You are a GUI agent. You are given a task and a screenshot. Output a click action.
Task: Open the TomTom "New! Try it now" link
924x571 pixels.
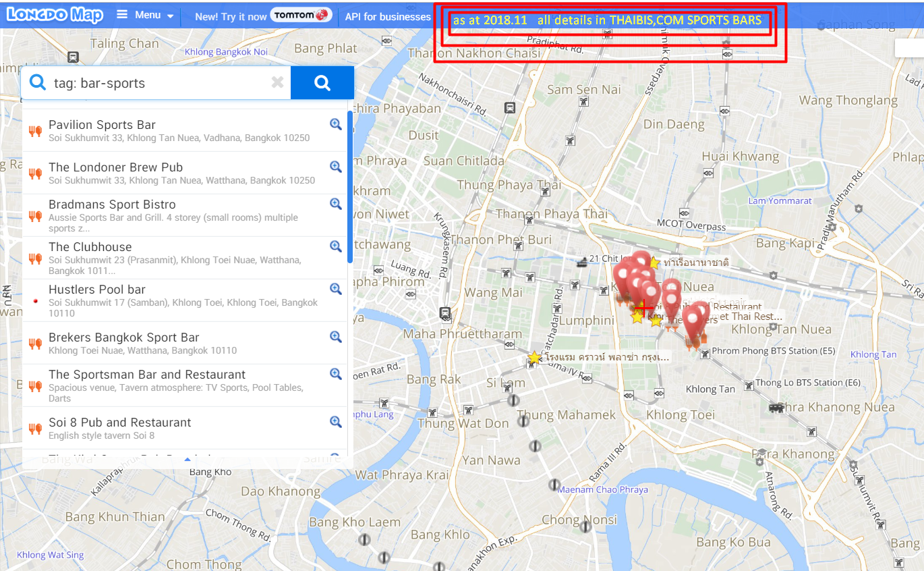click(x=263, y=16)
